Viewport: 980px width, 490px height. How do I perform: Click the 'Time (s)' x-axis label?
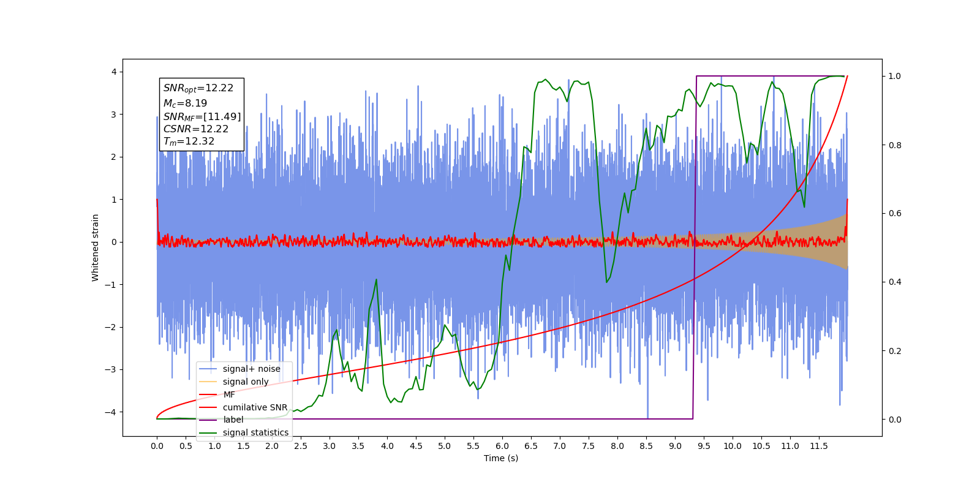(501, 458)
